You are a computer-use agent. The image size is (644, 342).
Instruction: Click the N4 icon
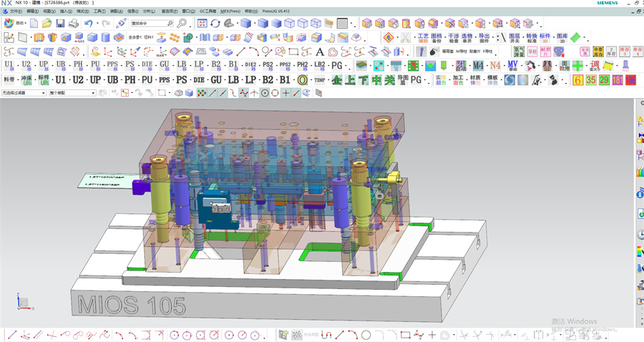(495, 65)
